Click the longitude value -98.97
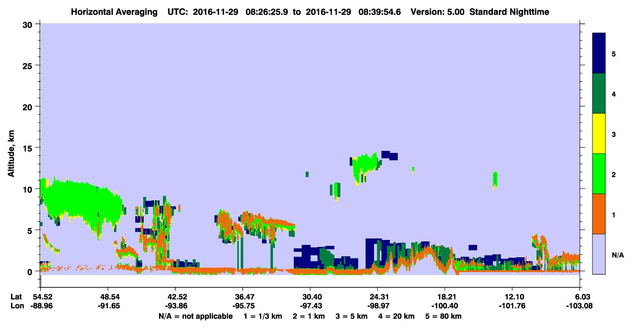644x330 pixels. point(377,306)
